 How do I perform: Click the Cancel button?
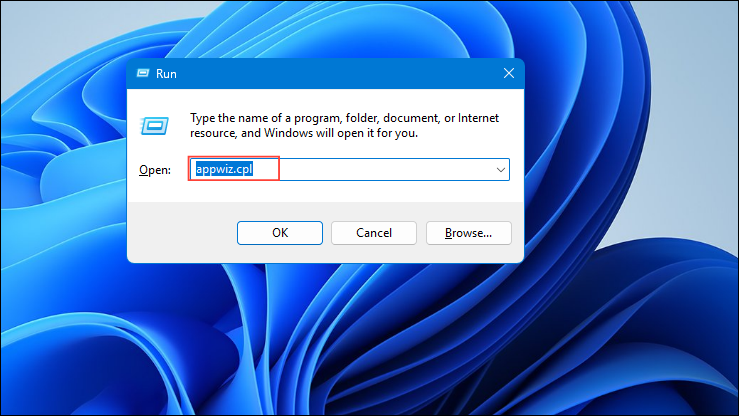click(374, 233)
